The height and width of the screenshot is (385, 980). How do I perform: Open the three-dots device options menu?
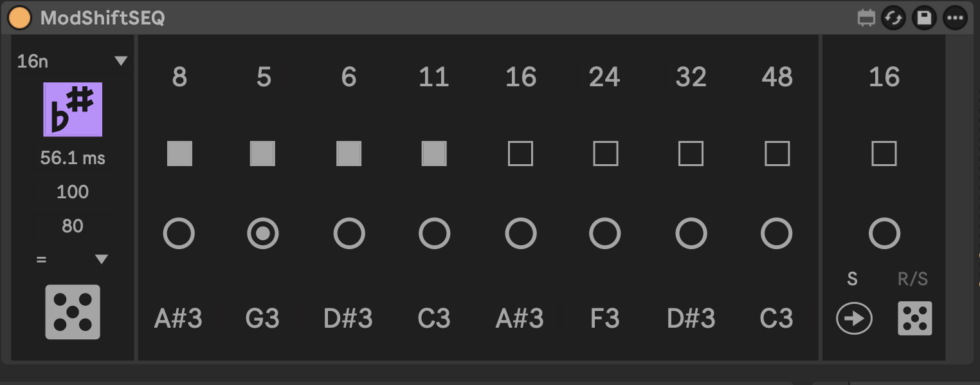955,18
